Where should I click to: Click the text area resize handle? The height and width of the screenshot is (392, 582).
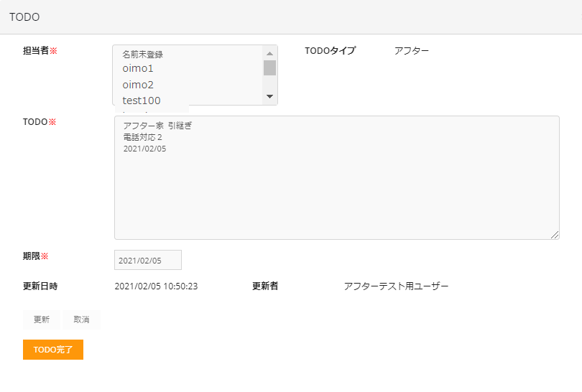[555, 235]
